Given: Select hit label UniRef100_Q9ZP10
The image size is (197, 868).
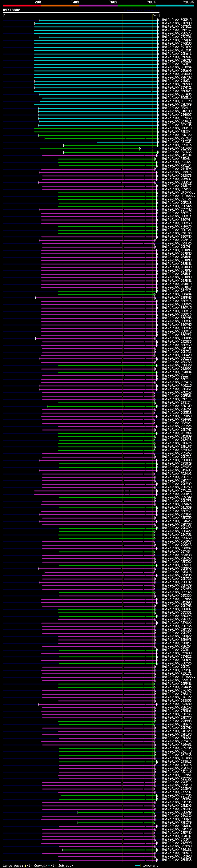Looking at the screenshot, I should click(x=177, y=240).
